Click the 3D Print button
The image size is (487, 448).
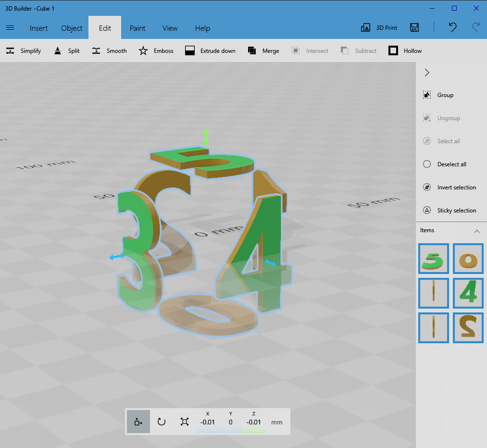pyautogui.click(x=379, y=27)
